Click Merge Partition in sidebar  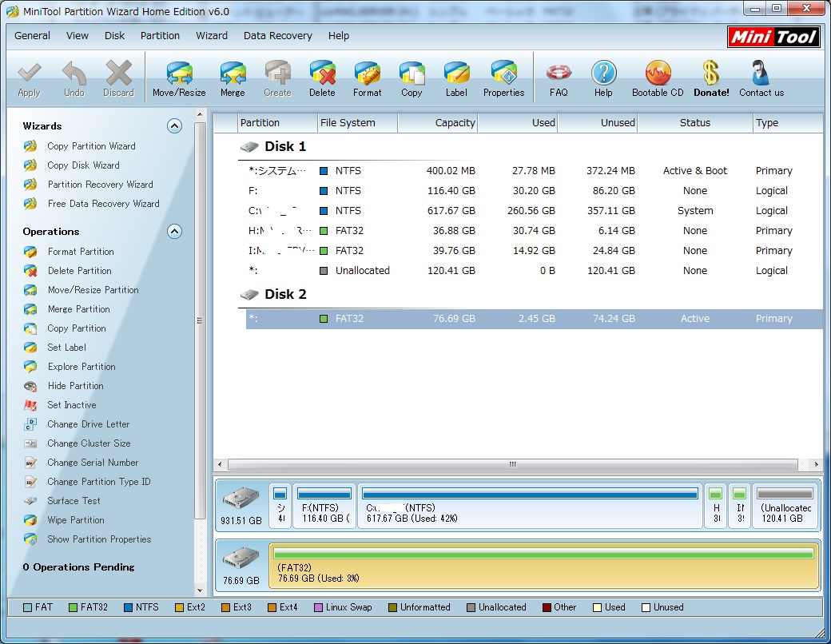coord(79,309)
